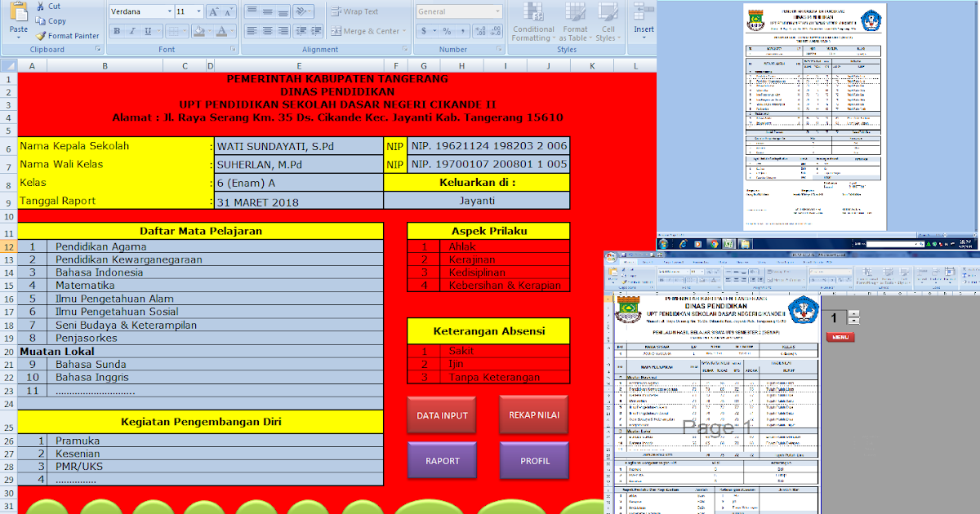Toggle Middle Align vertical alignment
980x514 pixels.
pos(266,11)
